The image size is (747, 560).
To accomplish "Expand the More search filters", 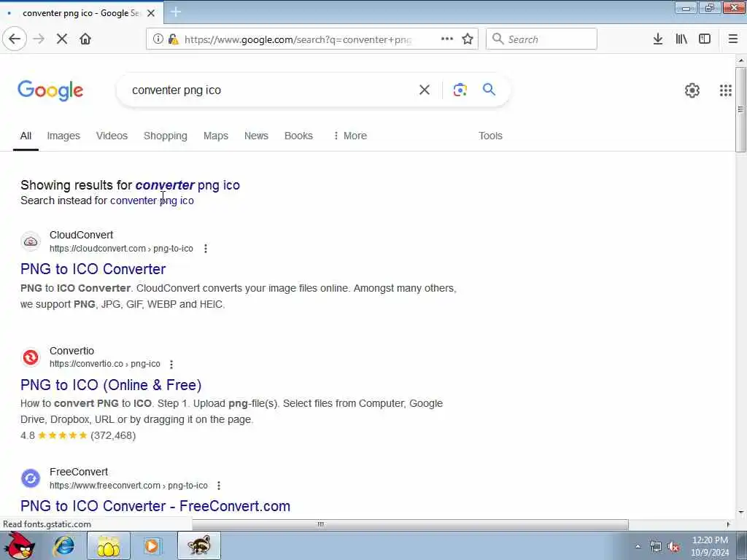I will (350, 136).
